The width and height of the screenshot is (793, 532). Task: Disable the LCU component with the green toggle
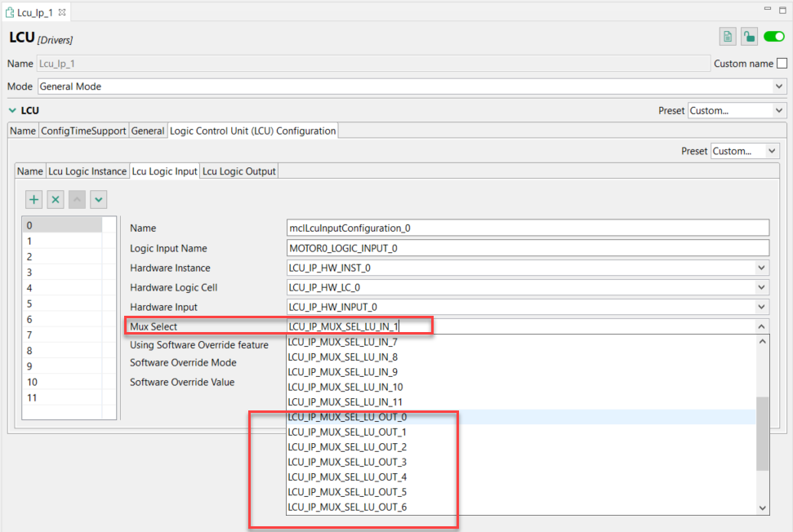pyautogui.click(x=773, y=37)
